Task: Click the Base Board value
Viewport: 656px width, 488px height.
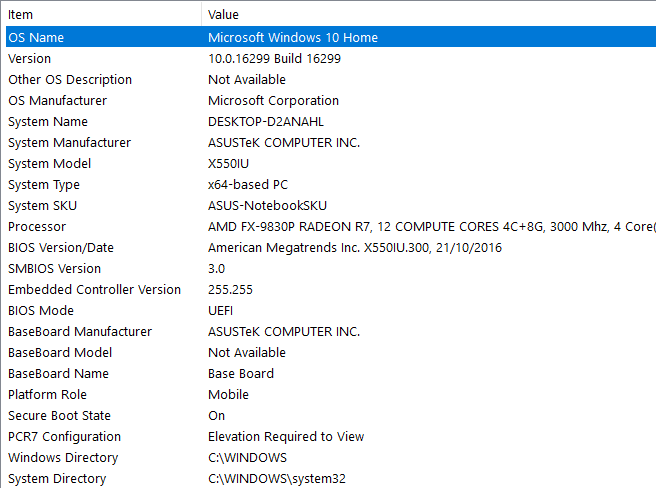Action: [241, 373]
